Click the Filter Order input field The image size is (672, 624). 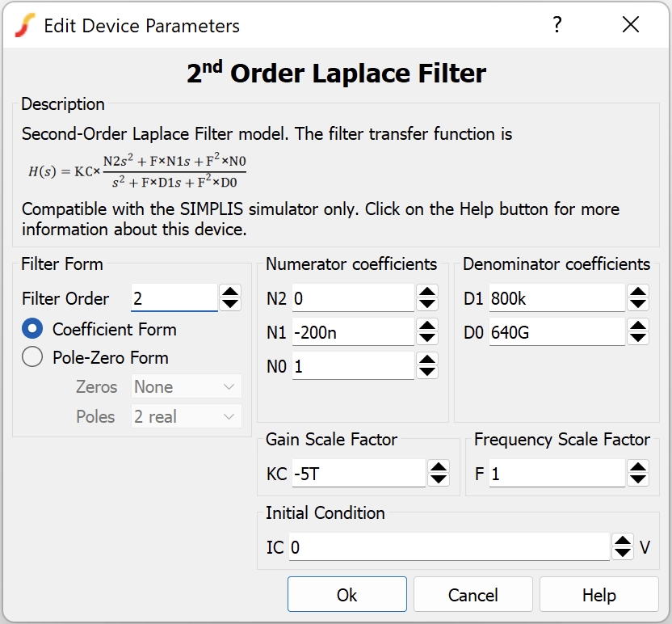(x=174, y=298)
